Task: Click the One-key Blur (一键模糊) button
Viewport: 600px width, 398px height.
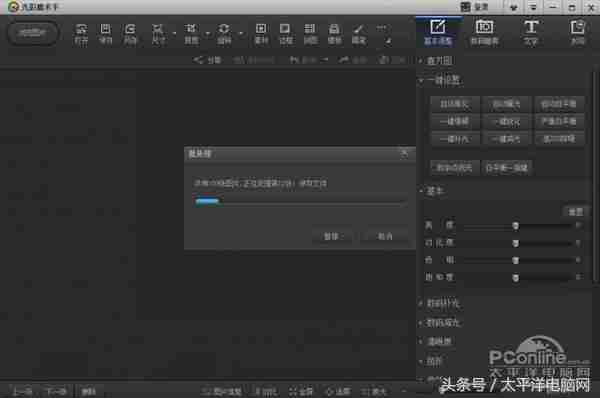Action: point(454,122)
